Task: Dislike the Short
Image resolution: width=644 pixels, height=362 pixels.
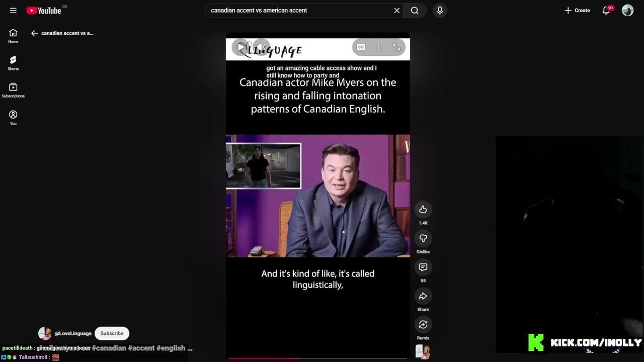Action: point(423,238)
